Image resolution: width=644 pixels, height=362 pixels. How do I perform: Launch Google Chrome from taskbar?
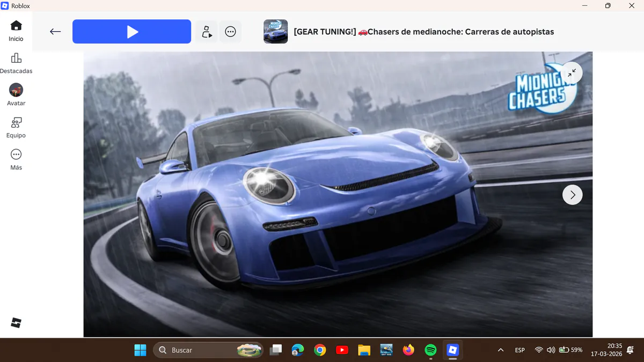pos(320,350)
